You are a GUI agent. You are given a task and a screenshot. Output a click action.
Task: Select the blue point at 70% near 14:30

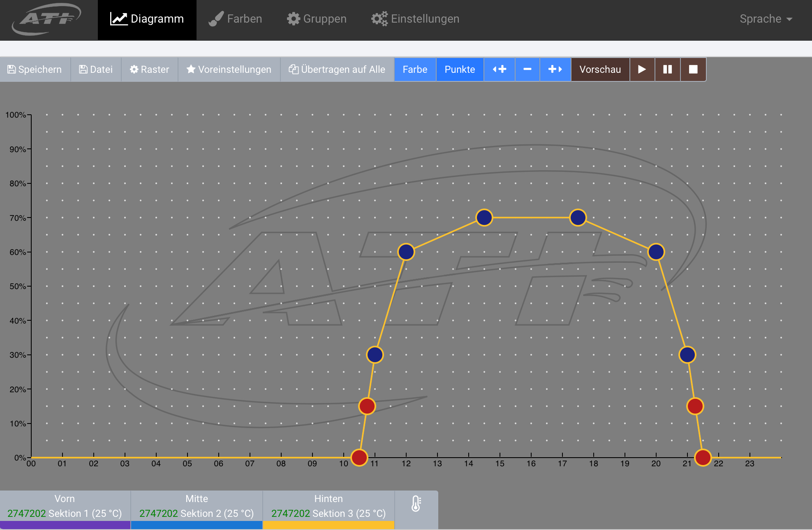coord(484,218)
